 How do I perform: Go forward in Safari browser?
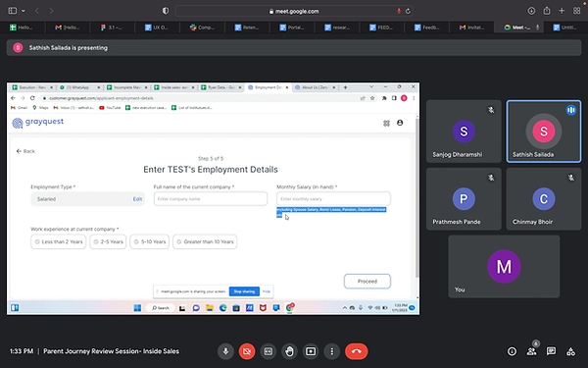[51, 11]
